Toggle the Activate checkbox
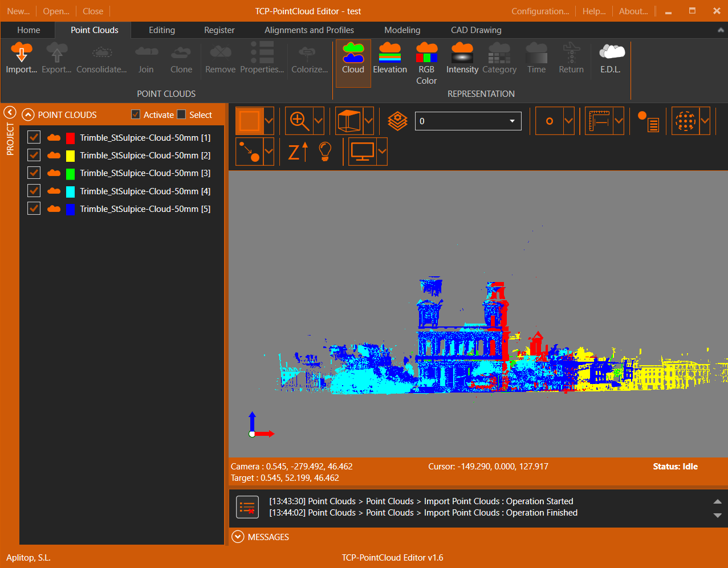The image size is (728, 568). 136,115
